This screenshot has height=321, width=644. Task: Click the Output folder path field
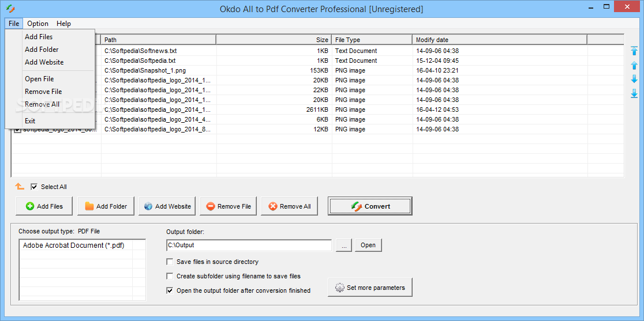(249, 245)
